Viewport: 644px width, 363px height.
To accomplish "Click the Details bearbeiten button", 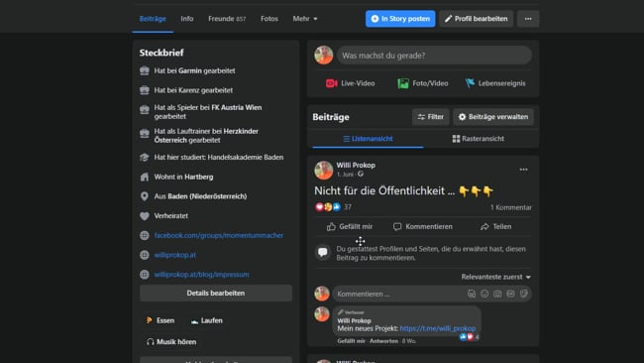I will point(216,294).
